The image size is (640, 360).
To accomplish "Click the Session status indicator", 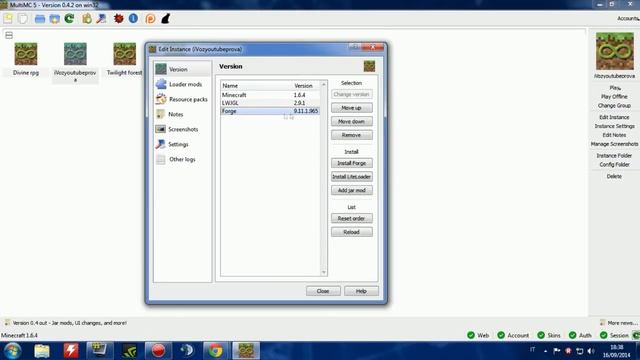I will tap(614, 336).
